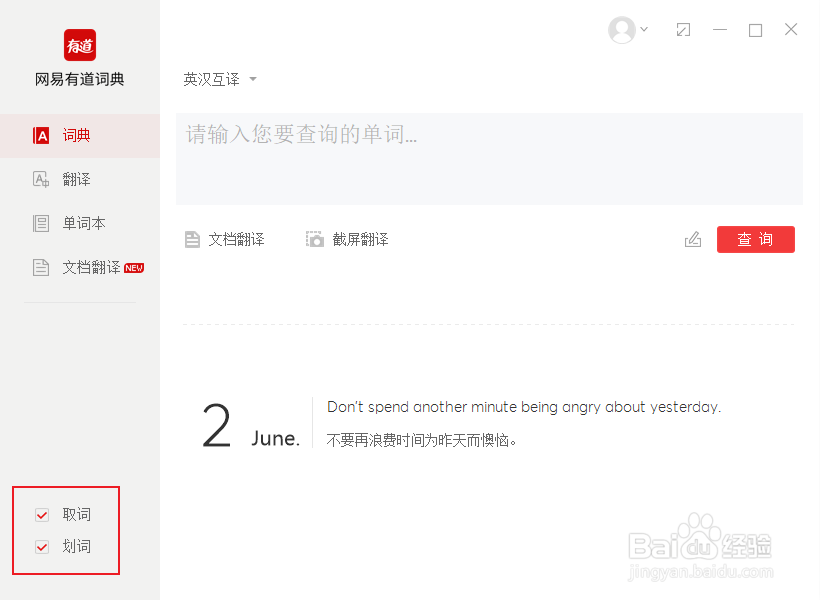Click the handwriting input pencil icon
The image size is (820, 600).
tap(693, 239)
